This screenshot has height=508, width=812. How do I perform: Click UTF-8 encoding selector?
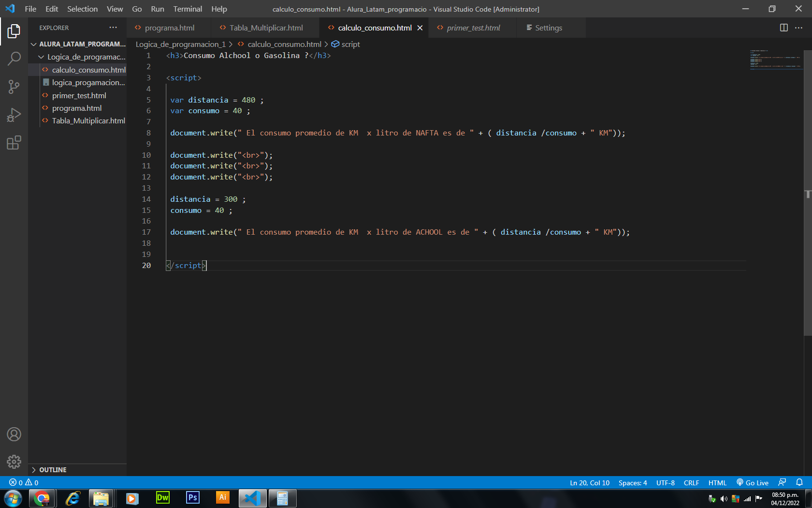click(x=666, y=482)
